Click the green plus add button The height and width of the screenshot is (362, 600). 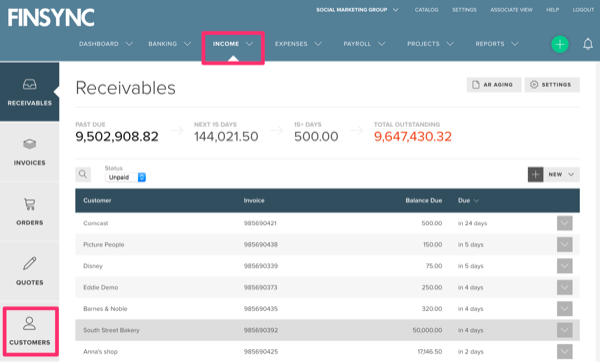[559, 44]
